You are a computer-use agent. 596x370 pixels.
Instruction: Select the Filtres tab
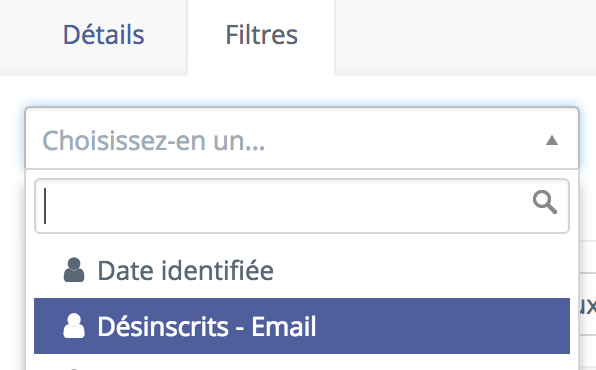[x=262, y=35]
